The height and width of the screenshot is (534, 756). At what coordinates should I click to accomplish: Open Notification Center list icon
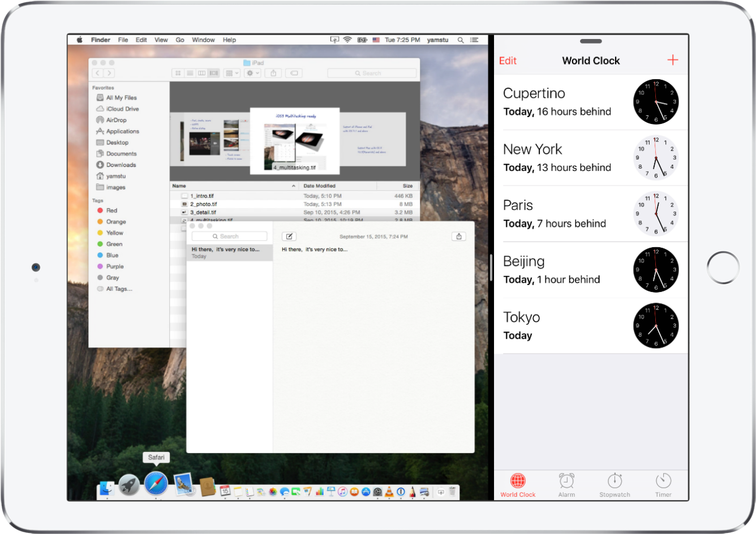click(474, 40)
